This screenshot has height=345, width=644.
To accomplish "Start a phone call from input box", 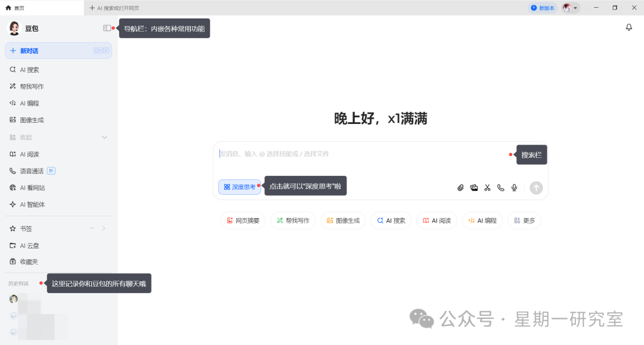I will 501,188.
